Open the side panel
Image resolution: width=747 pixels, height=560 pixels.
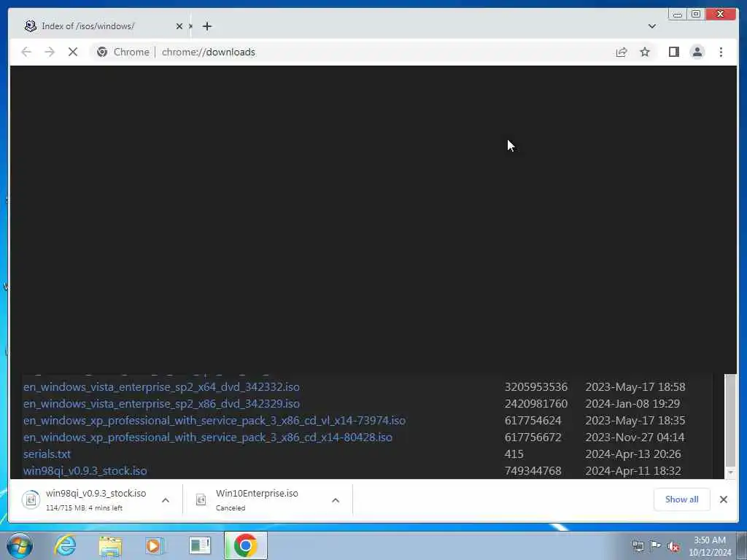(673, 52)
